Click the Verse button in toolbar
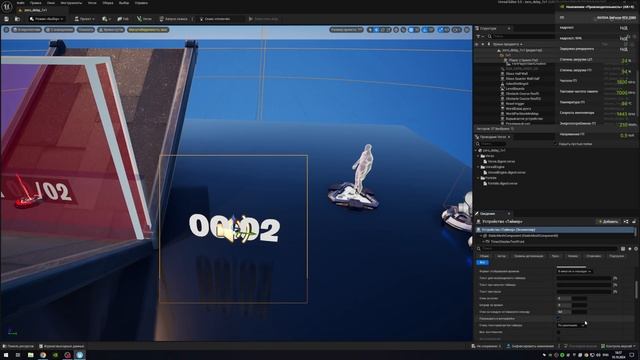This screenshot has height=360, width=640. [144, 19]
